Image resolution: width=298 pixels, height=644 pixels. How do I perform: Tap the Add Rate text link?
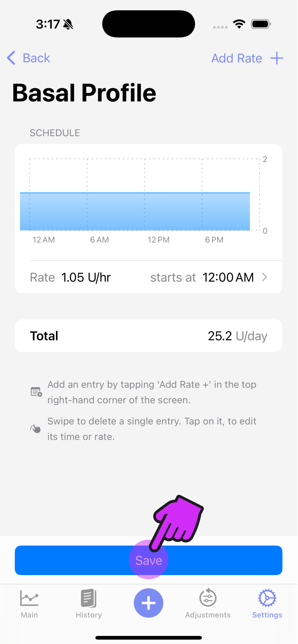(237, 58)
